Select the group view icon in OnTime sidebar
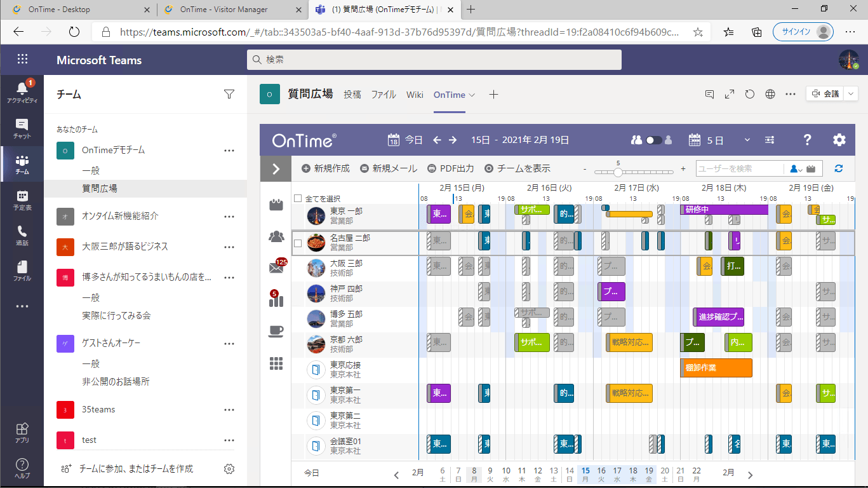This screenshot has height=488, width=868. [275, 236]
